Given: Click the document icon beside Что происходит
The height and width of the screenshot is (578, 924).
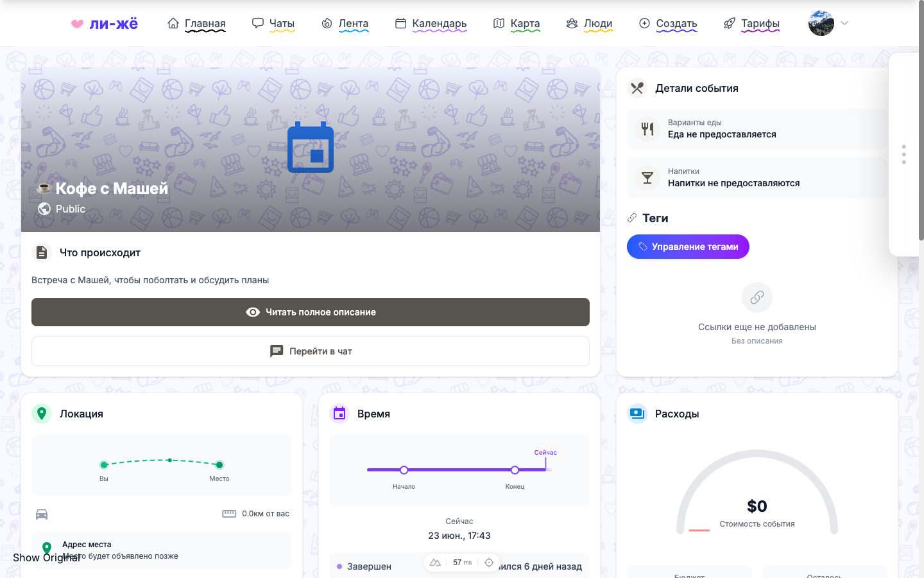Looking at the screenshot, I should (42, 252).
